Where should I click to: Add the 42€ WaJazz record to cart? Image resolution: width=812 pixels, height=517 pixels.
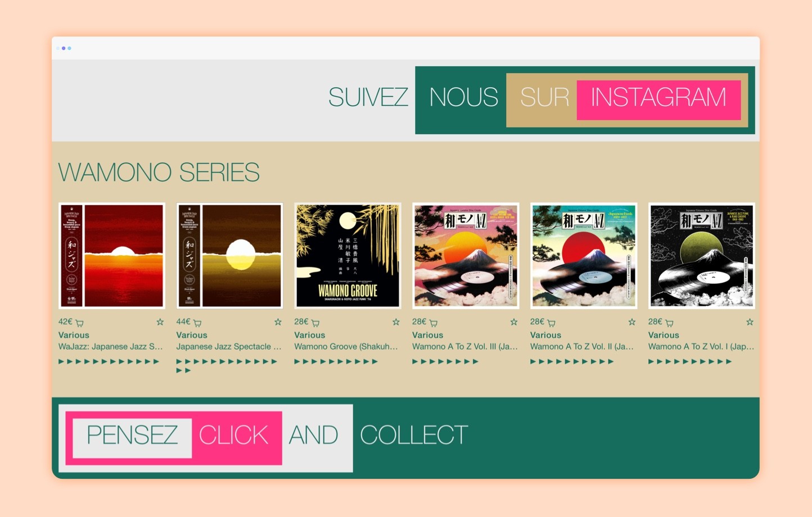point(79,323)
